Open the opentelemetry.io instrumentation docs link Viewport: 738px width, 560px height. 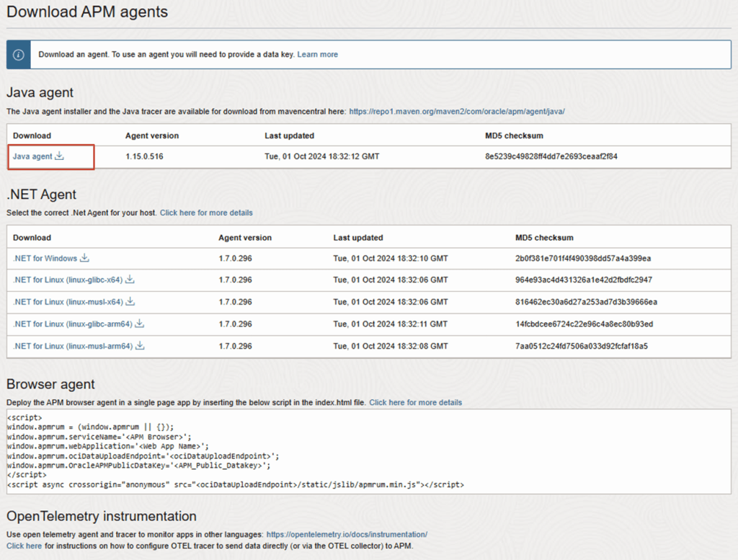click(x=347, y=535)
